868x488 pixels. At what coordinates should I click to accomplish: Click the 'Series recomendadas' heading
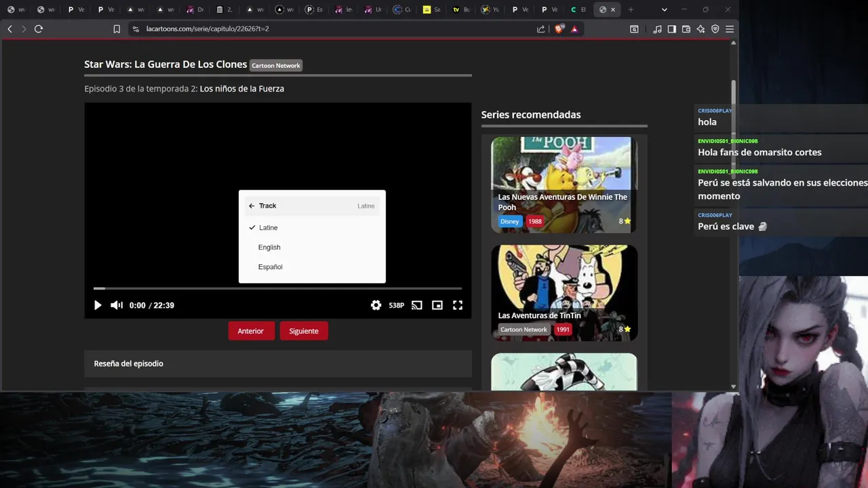(x=531, y=115)
